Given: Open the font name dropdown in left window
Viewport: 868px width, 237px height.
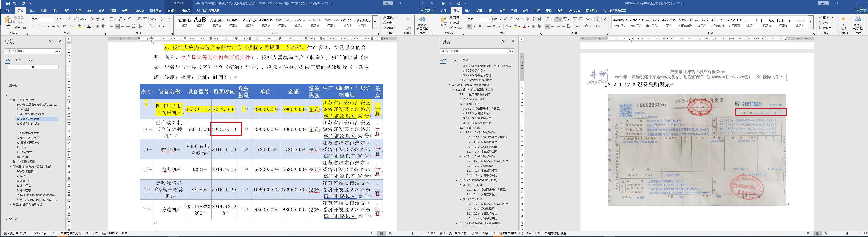Looking at the screenshot, I should click(53, 19).
